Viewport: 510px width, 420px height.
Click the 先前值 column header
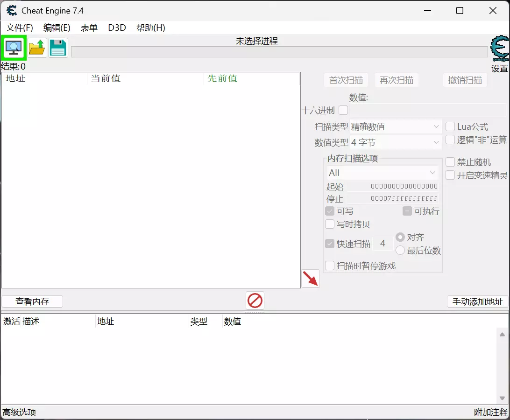tap(252, 78)
